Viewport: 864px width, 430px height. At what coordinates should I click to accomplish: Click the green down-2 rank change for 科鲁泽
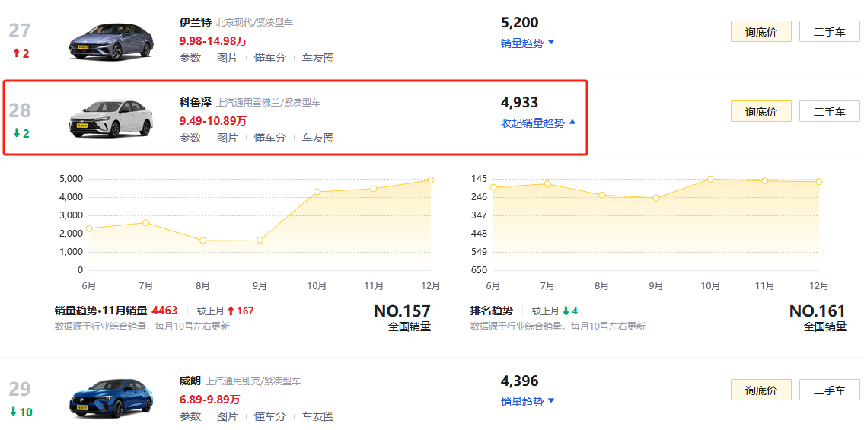(x=21, y=133)
